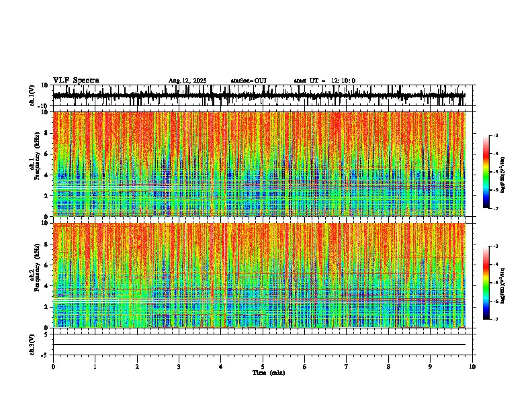Image resolution: width=532 pixels, height=411 pixels.
Task: Click the "ch.1(V)" waveform axis label
Action: (32, 95)
